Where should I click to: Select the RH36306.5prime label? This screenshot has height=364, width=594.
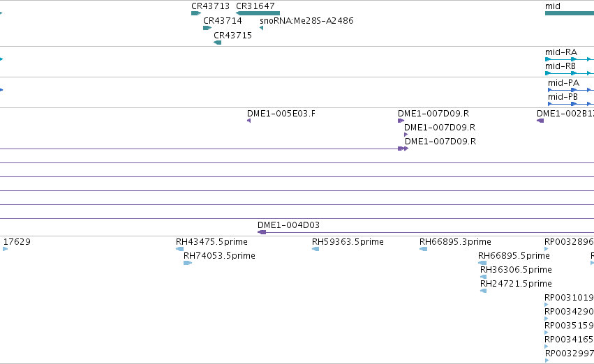pos(516,270)
